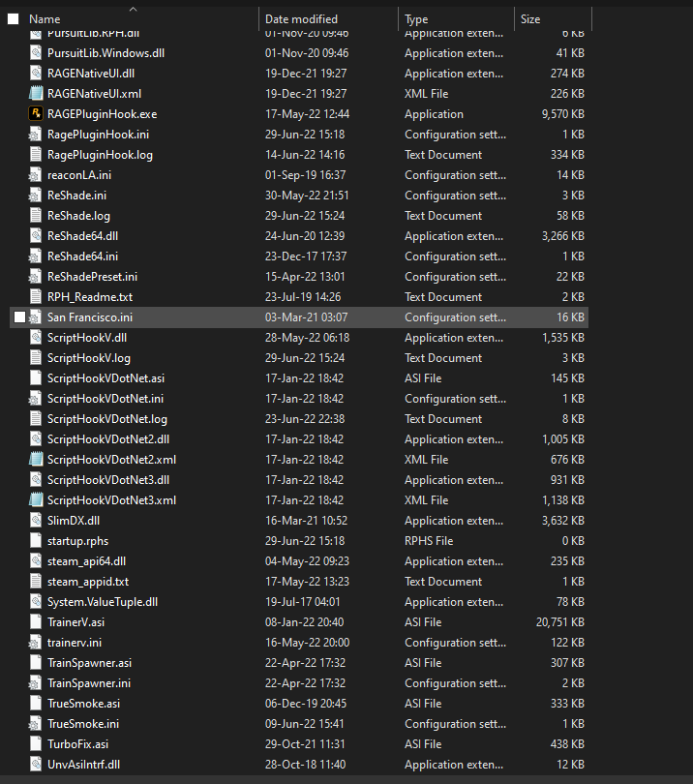Viewport: 693px width, 784px height.
Task: Select the file ScriptHookVDotNet.ini
Action: [x=105, y=399]
